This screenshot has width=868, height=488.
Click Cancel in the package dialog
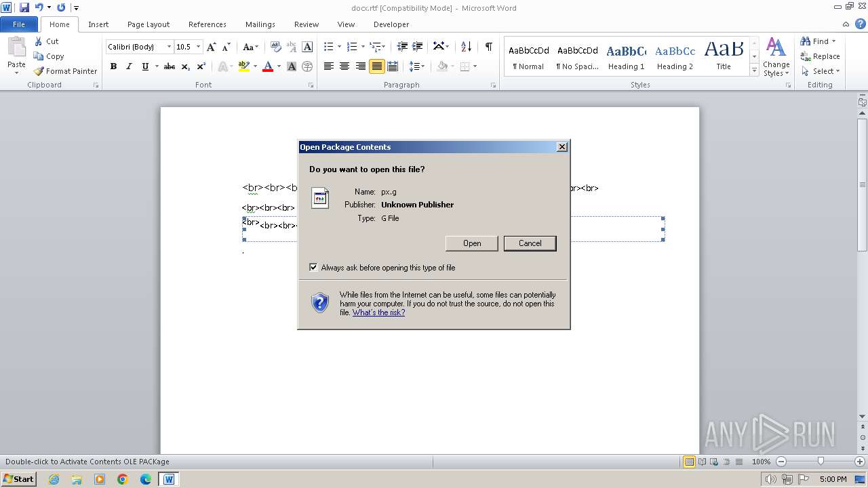click(530, 243)
